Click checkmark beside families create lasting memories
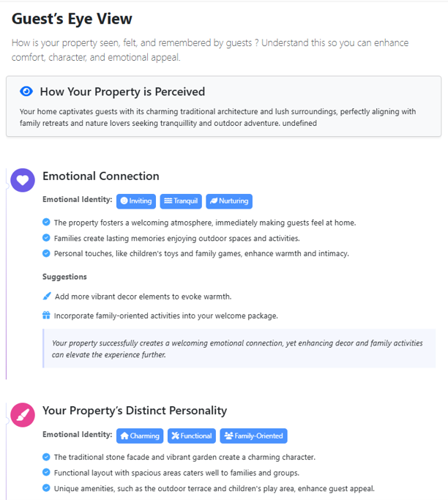Image resolution: width=448 pixels, height=500 pixels. 46,238
